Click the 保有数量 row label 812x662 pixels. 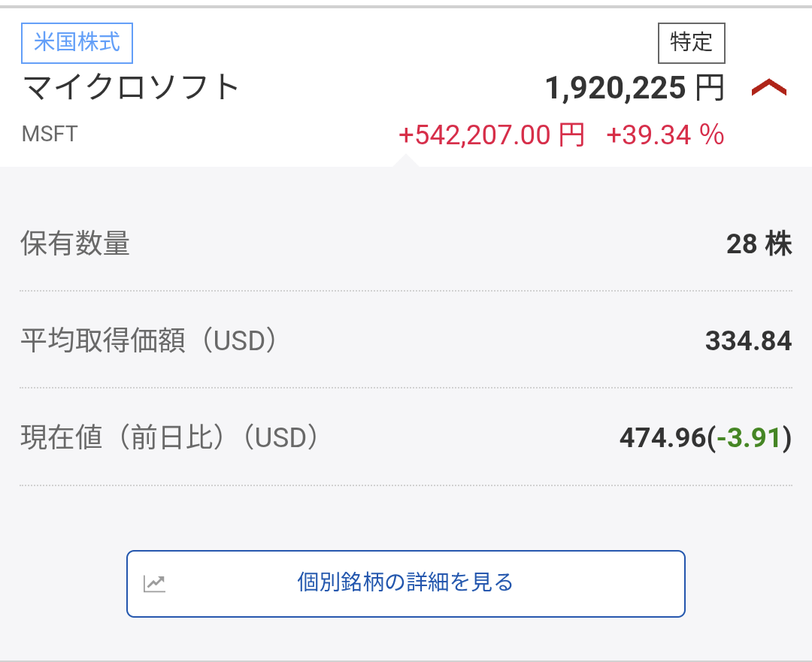[75, 243]
